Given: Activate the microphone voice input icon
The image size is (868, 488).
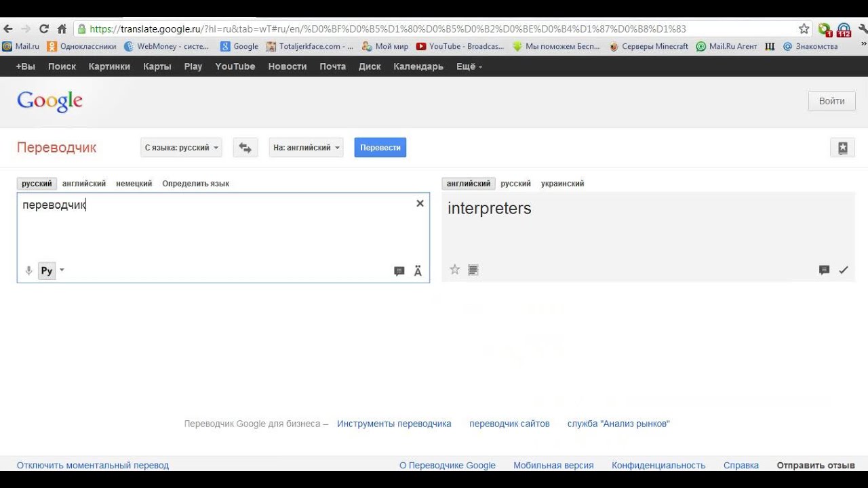Looking at the screenshot, I should pyautogui.click(x=28, y=270).
